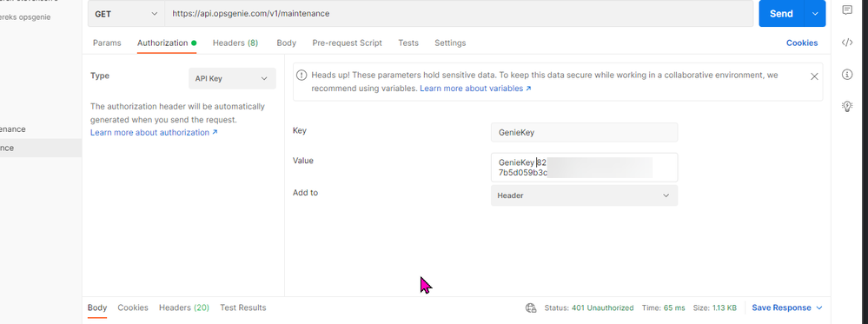
Task: Show request info icon in sidebar
Action: 847,74
